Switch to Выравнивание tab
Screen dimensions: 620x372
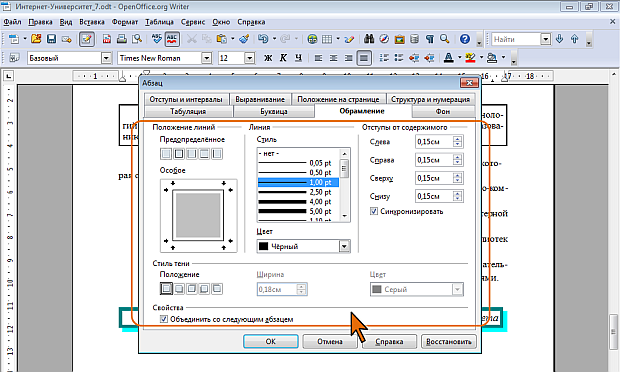260,99
